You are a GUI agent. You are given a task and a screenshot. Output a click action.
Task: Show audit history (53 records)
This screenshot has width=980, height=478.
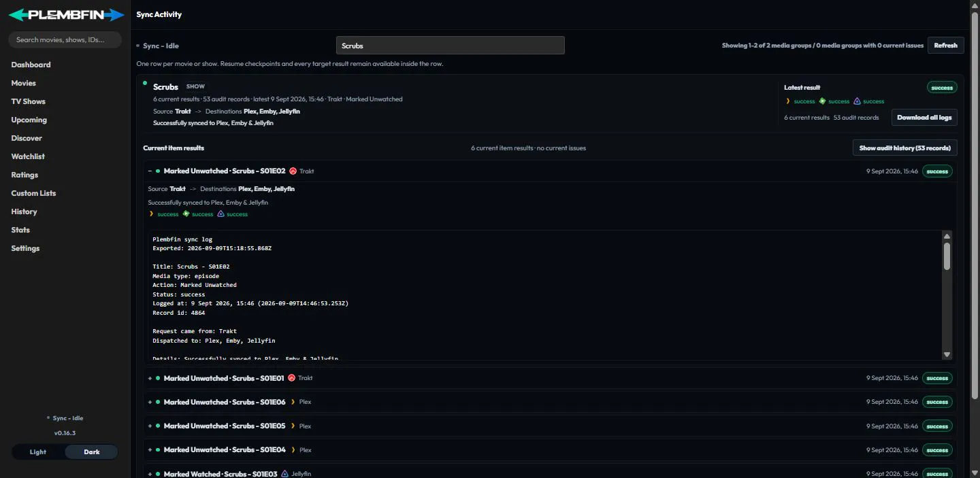[904, 148]
